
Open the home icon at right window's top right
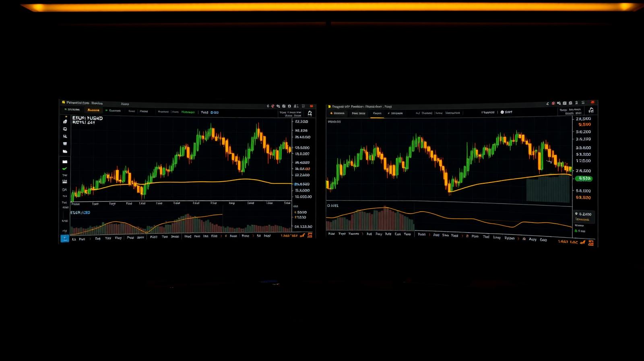click(591, 110)
